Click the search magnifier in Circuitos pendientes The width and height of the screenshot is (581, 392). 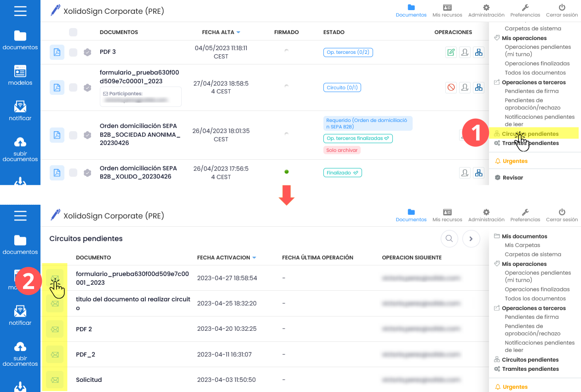pyautogui.click(x=449, y=239)
